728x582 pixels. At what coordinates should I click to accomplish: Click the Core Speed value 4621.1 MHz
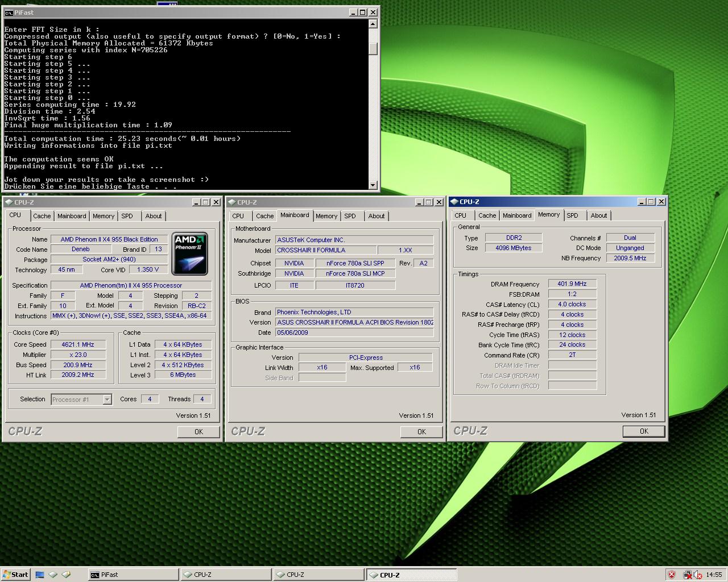(78, 344)
